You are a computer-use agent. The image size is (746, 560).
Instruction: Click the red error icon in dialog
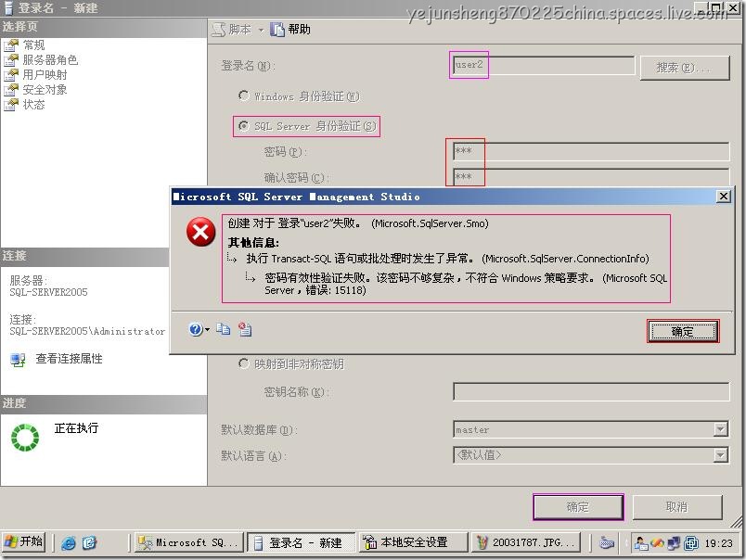tap(200, 232)
